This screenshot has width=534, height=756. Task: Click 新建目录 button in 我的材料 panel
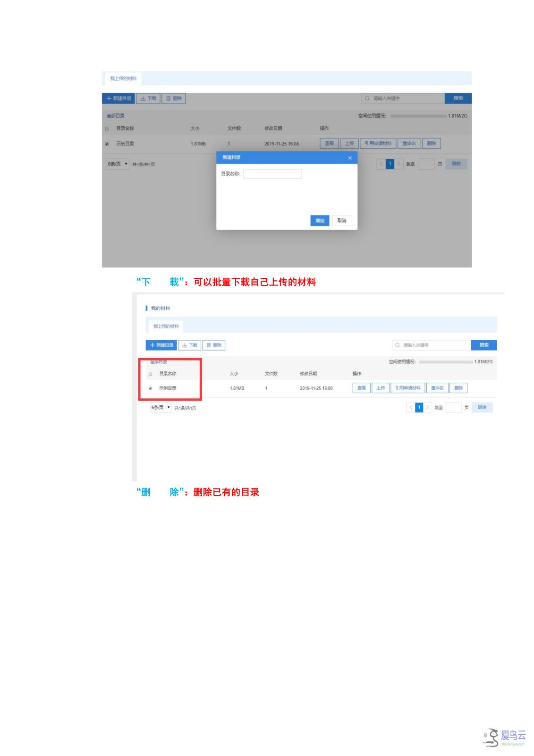click(161, 345)
